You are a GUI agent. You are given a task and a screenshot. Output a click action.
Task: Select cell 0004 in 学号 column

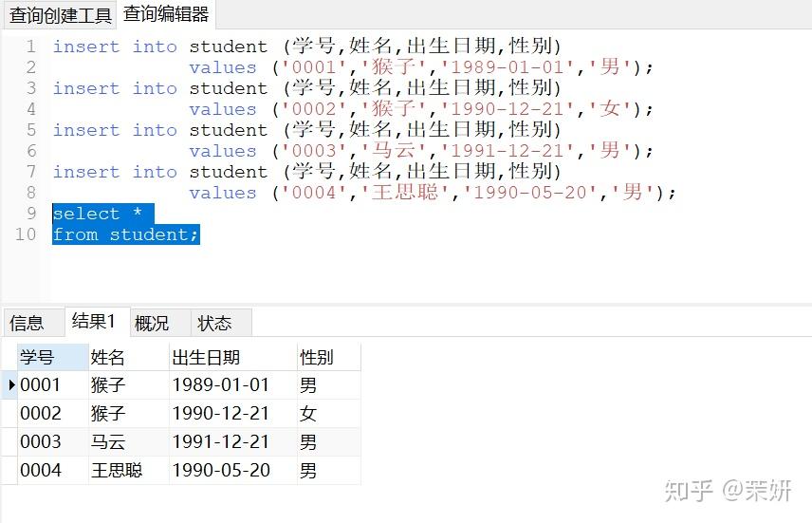click(x=53, y=470)
